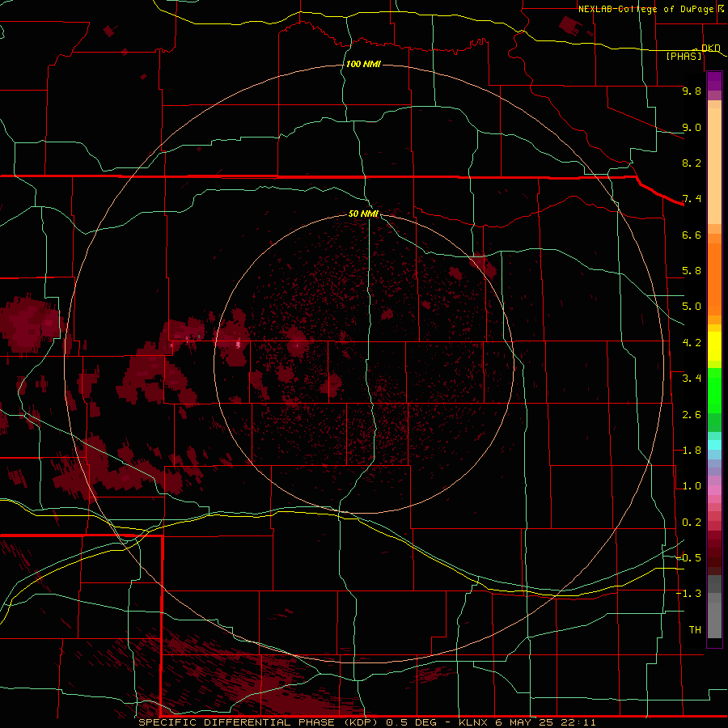Click the 100 NMI range ring label
Image resolution: width=728 pixels, height=728 pixels.
tap(363, 64)
